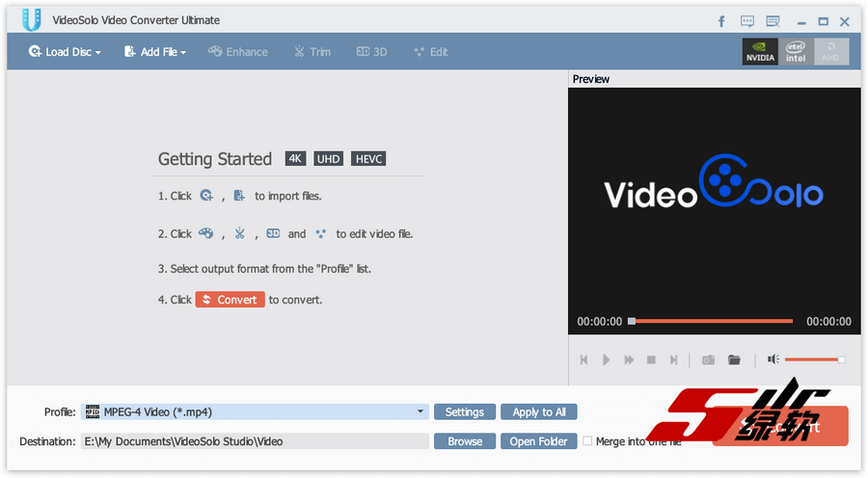
Task: Open the snapshot folder icon
Action: click(734, 360)
